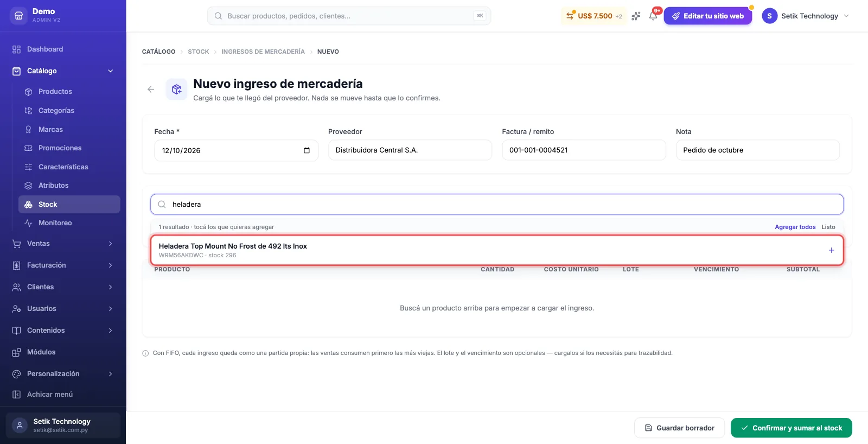The height and width of the screenshot is (444, 868).
Task: Click Editar tu sitio web
Action: point(707,16)
